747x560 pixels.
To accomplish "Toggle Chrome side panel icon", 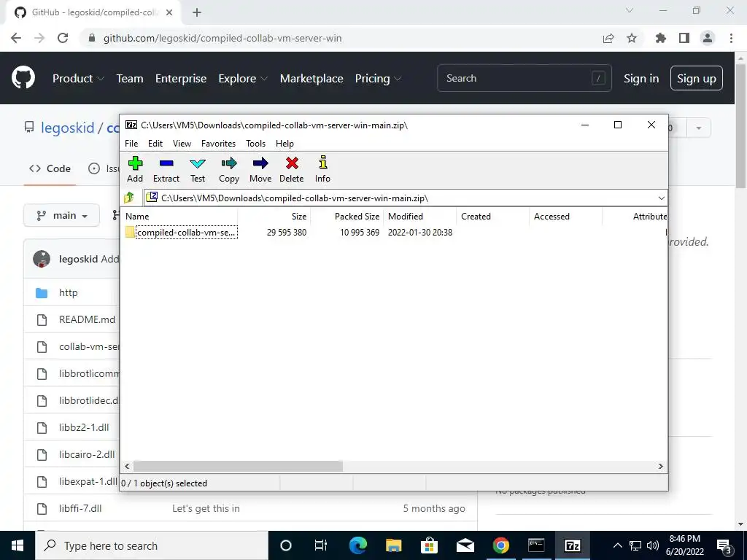I will click(684, 38).
